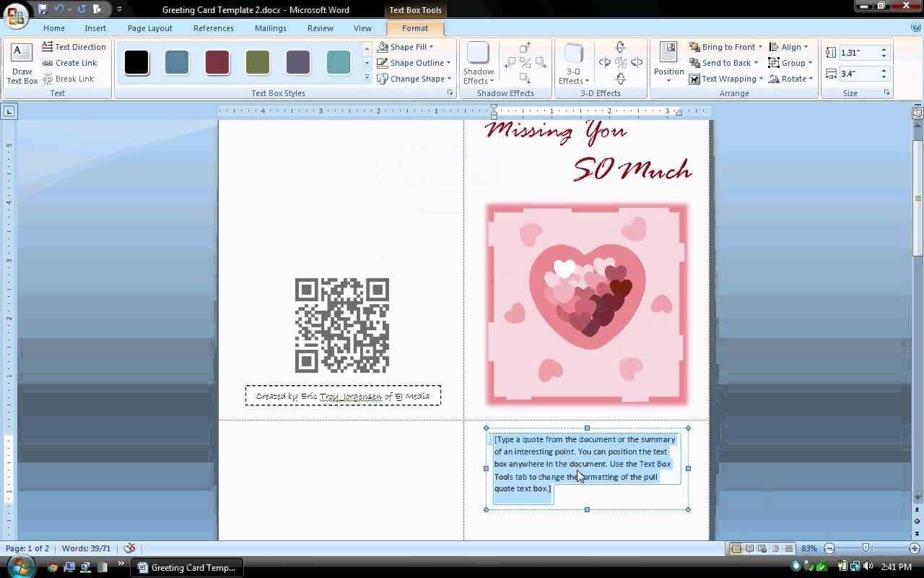The height and width of the screenshot is (578, 924).
Task: Apply olive green text box style
Action: 258,62
